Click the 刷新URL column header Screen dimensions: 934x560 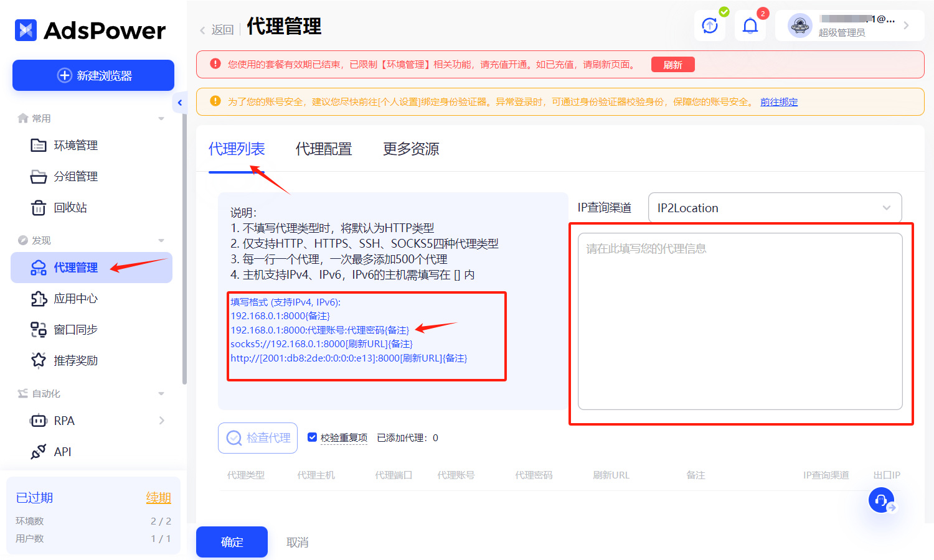tap(611, 475)
